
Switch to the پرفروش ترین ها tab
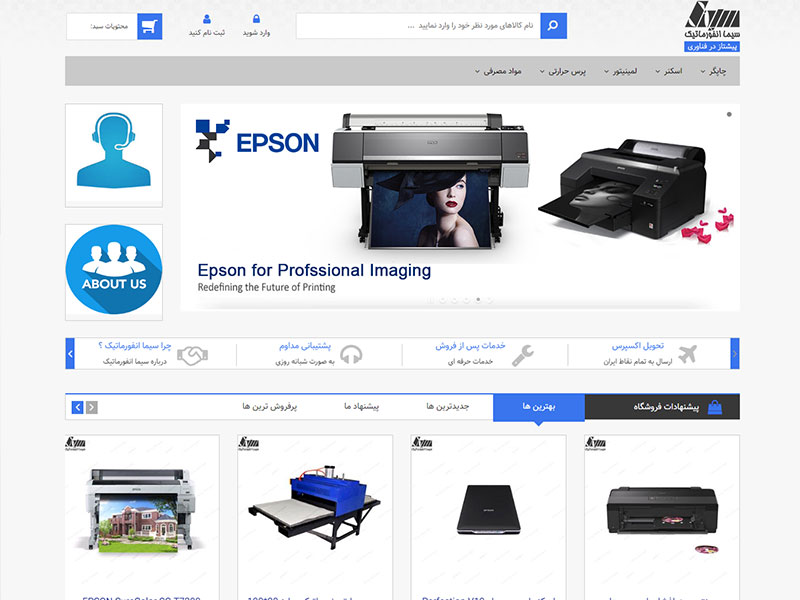tap(269, 407)
